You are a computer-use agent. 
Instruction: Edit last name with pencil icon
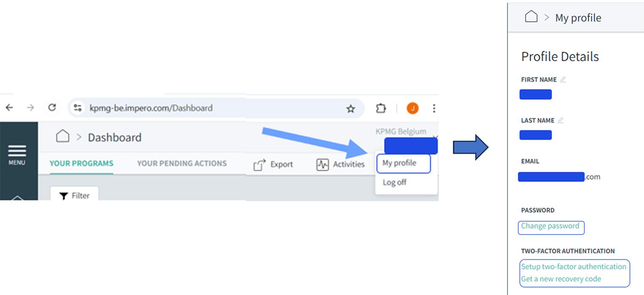click(x=560, y=120)
